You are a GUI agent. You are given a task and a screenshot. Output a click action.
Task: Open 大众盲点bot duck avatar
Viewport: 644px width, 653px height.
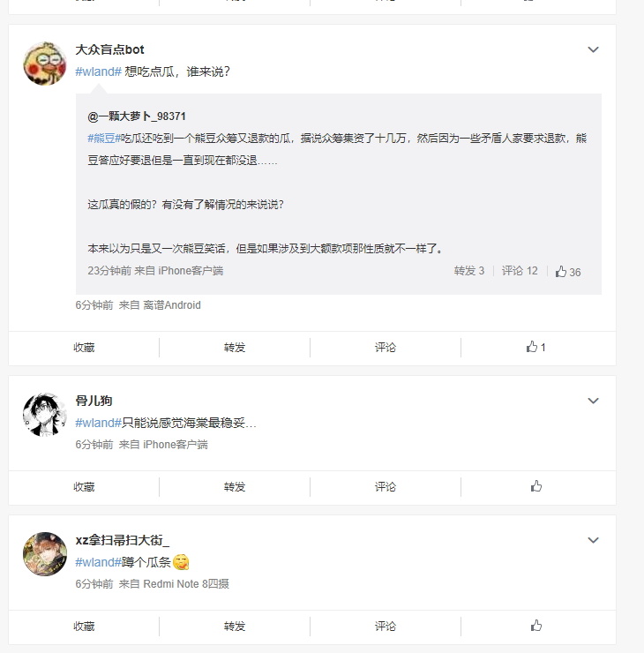point(44,64)
